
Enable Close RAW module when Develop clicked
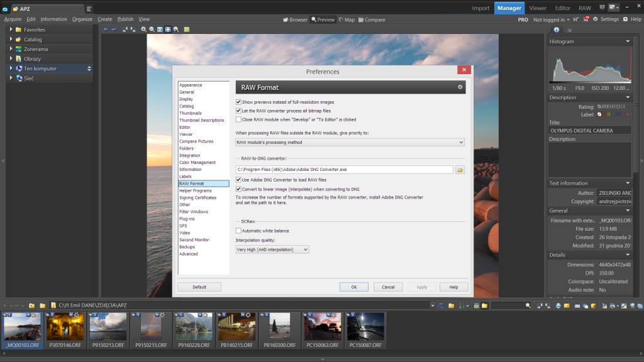[238, 119]
